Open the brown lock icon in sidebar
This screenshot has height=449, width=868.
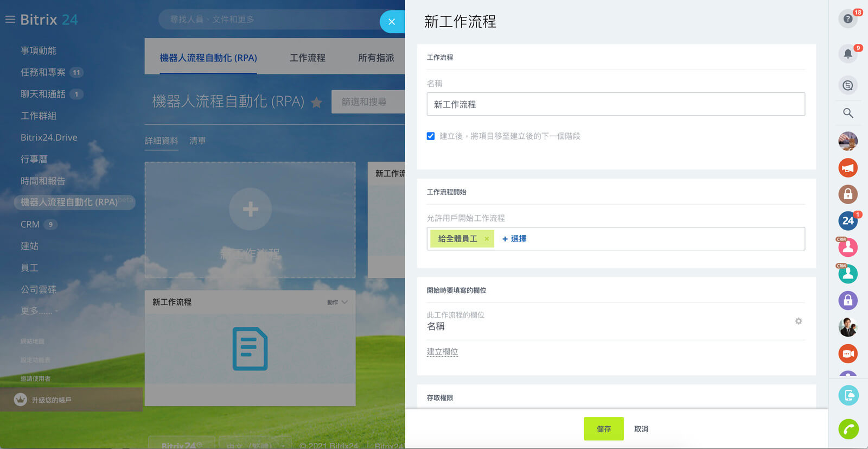coord(848,194)
